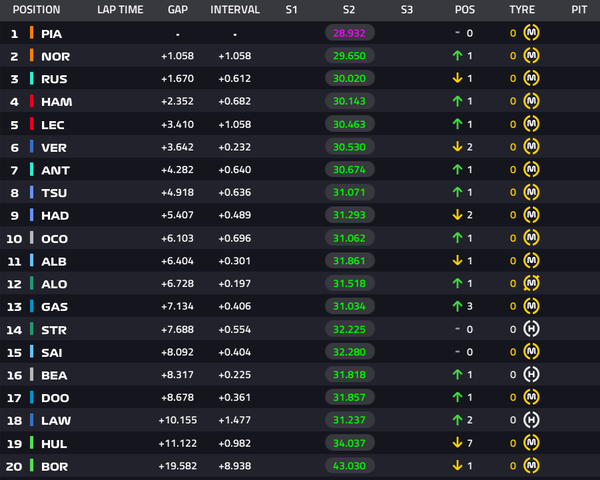This screenshot has height=480, width=600.
Task: Click the red team color bar beside HAM
Action: (x=32, y=101)
